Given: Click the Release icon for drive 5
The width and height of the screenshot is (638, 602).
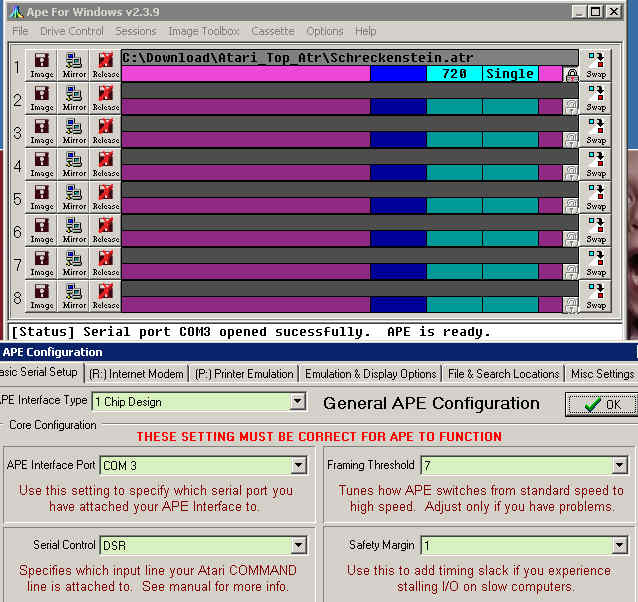Looking at the screenshot, I should tap(105, 197).
